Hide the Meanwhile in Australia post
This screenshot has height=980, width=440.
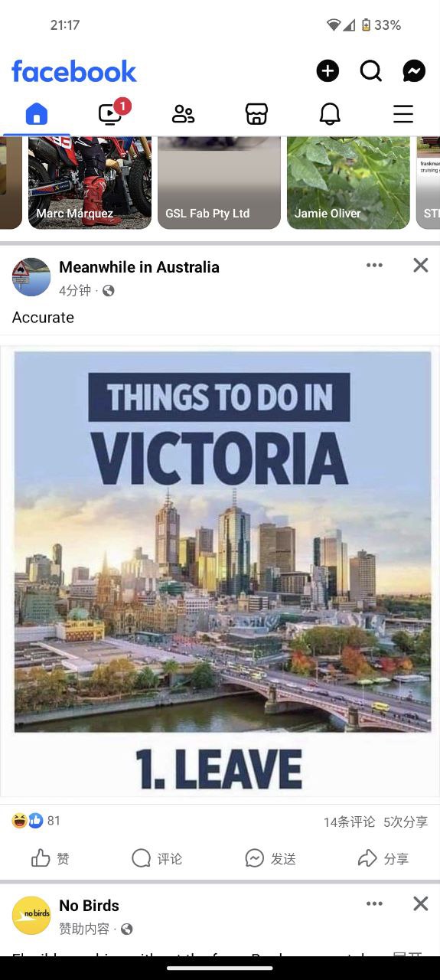pyautogui.click(x=421, y=265)
